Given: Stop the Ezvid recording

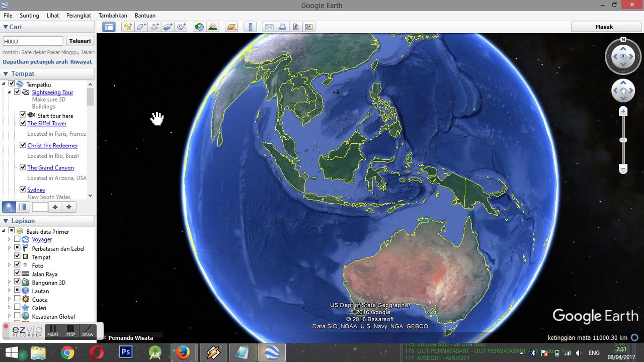Looking at the screenshot, I should pyautogui.click(x=70, y=331).
